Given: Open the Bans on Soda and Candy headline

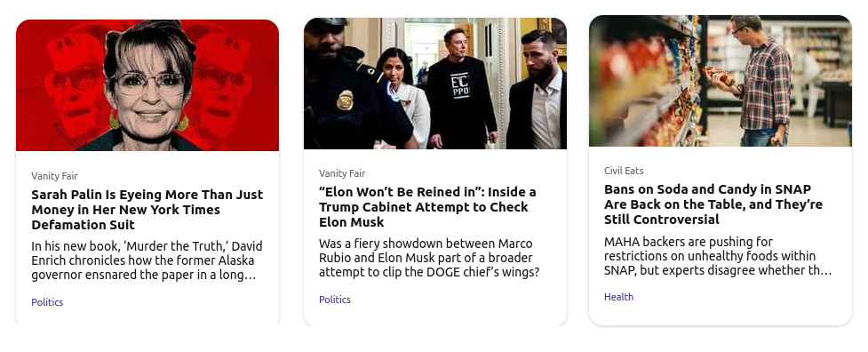Looking at the screenshot, I should [x=713, y=204].
